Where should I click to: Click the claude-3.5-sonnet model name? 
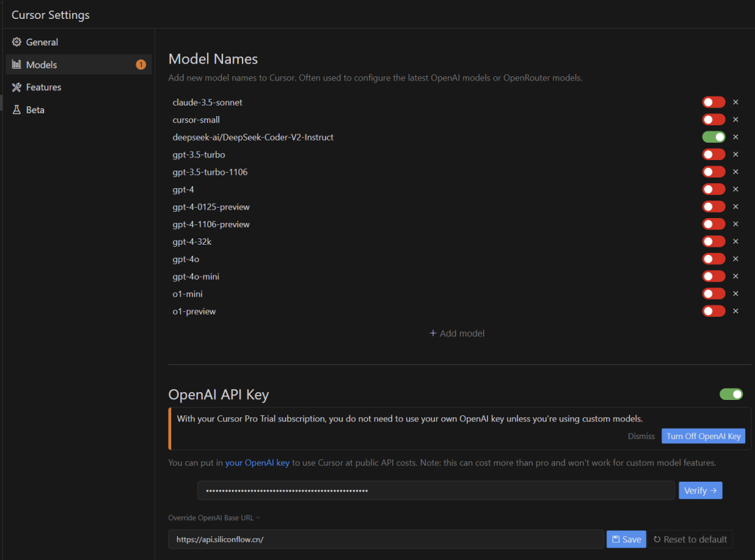pyautogui.click(x=207, y=102)
